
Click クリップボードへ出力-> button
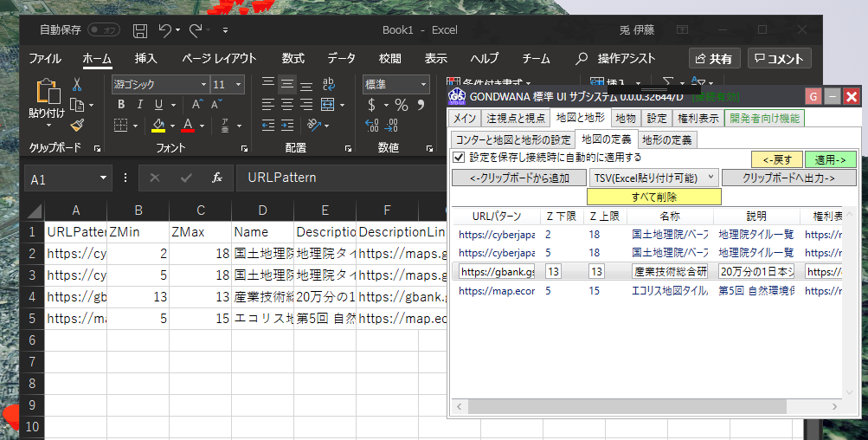pos(789,178)
